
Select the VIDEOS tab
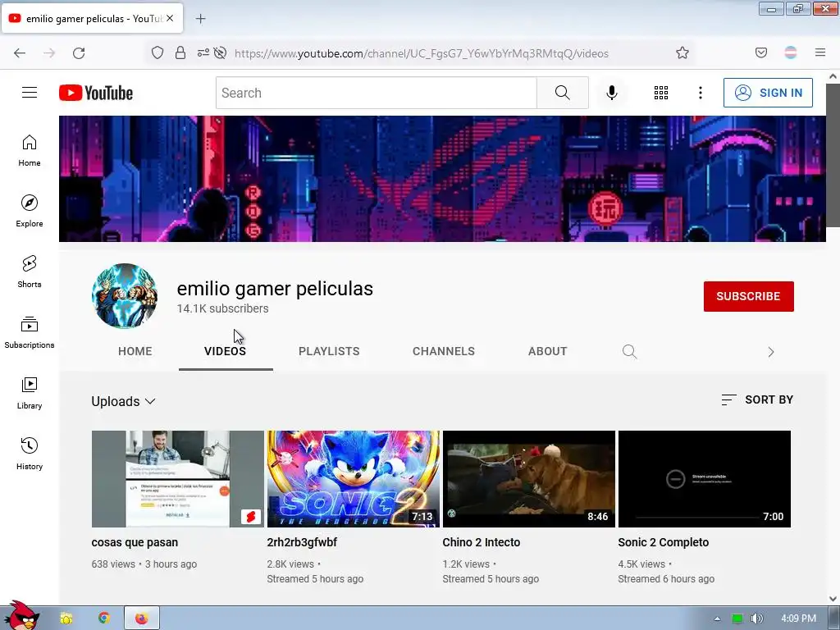pos(225,351)
